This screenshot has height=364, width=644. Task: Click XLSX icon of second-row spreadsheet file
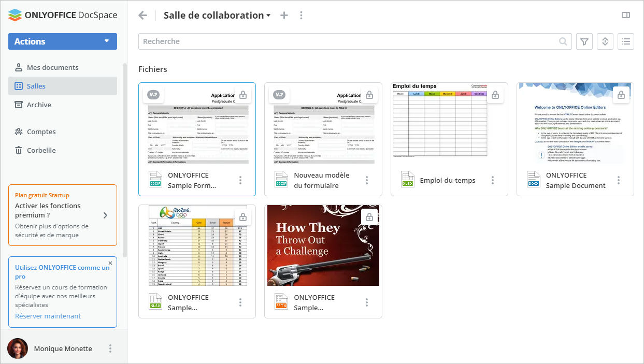155,302
